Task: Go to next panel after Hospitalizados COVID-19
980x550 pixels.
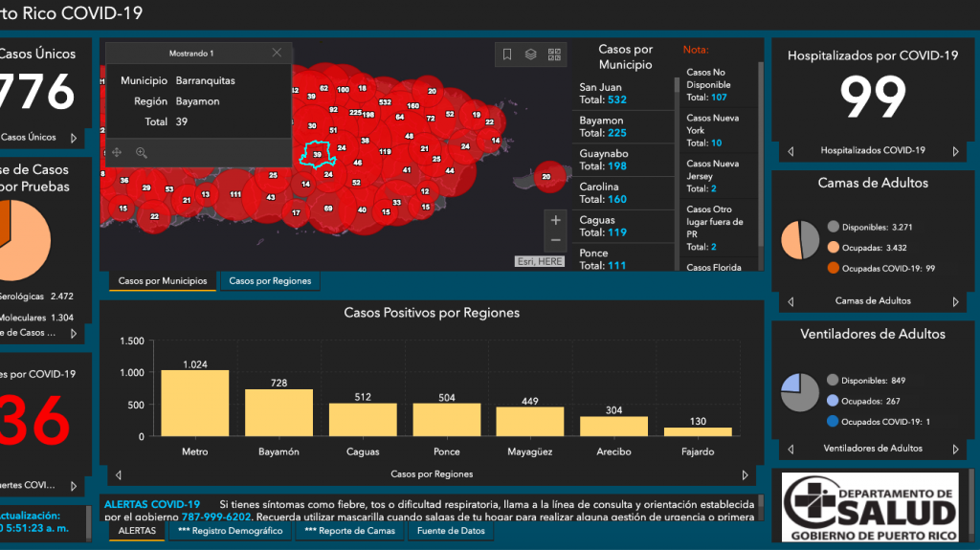Action: coord(955,151)
